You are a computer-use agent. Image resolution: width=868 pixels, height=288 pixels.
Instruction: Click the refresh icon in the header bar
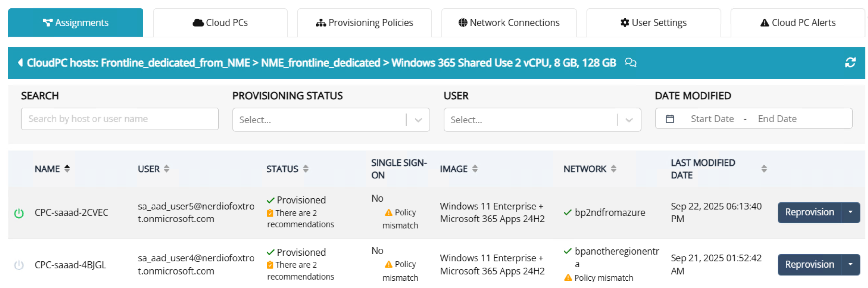pos(850,63)
